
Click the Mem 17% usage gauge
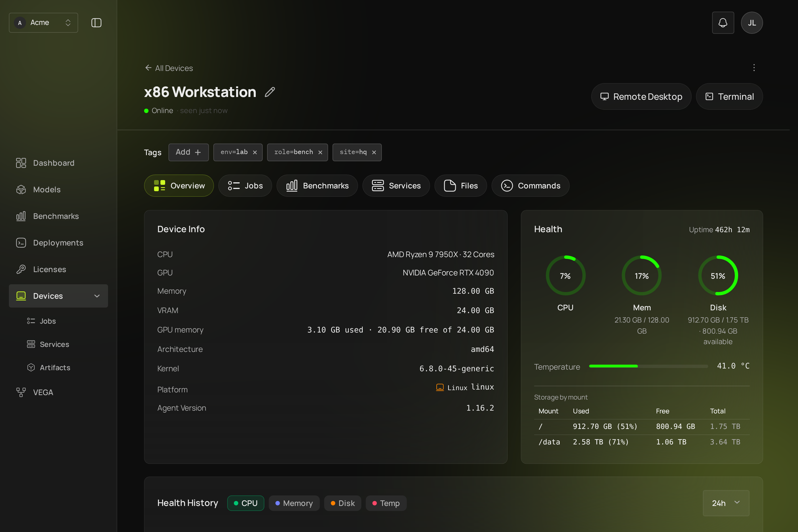(642, 275)
